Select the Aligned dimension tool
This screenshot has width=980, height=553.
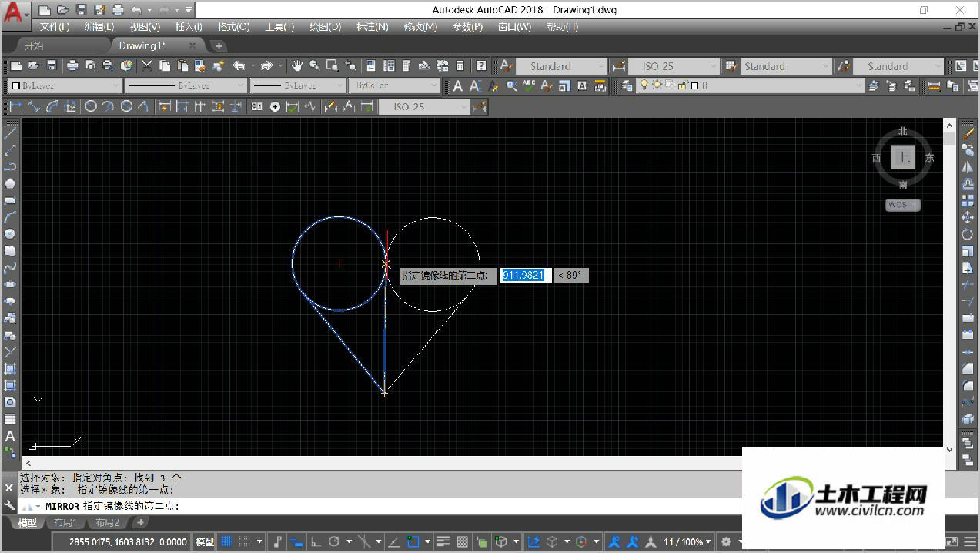click(x=34, y=106)
